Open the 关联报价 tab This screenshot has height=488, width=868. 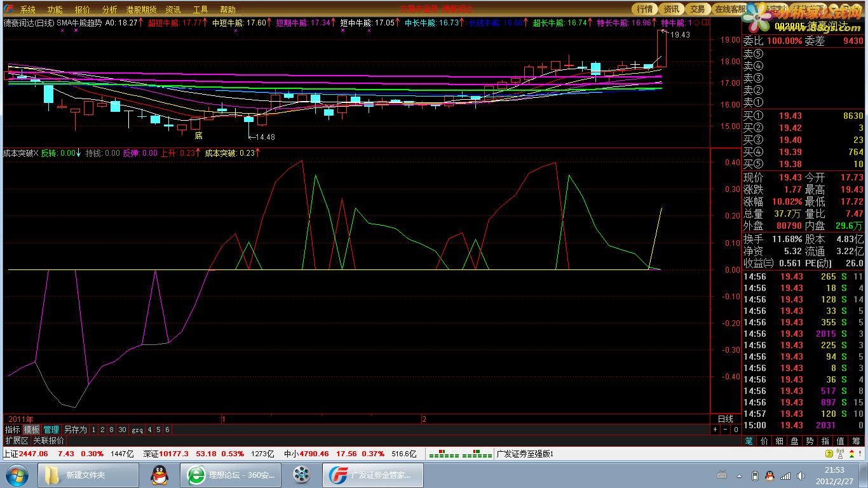point(48,440)
